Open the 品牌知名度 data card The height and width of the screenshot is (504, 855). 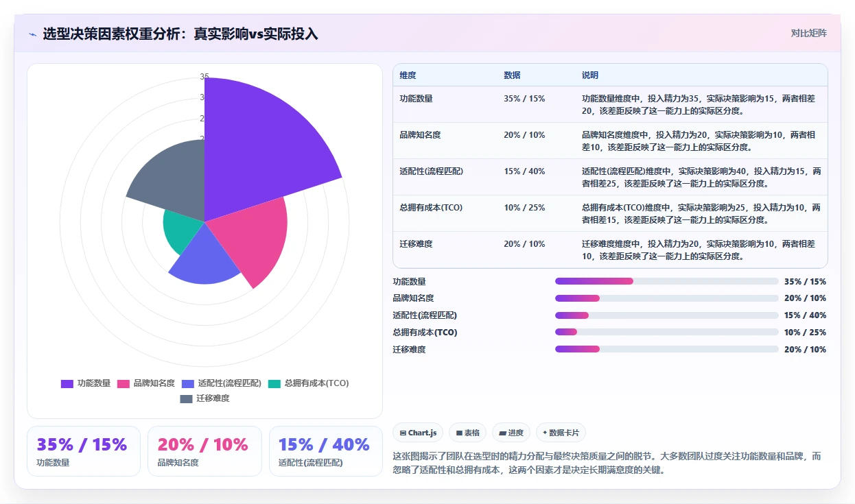[x=205, y=451]
